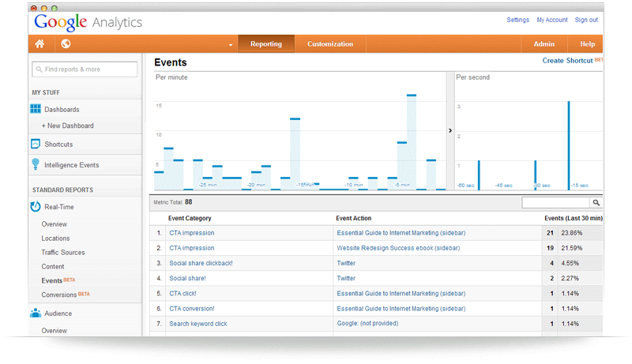Click the 23.86% value in row 1
The image size is (632, 364).
(x=571, y=233)
